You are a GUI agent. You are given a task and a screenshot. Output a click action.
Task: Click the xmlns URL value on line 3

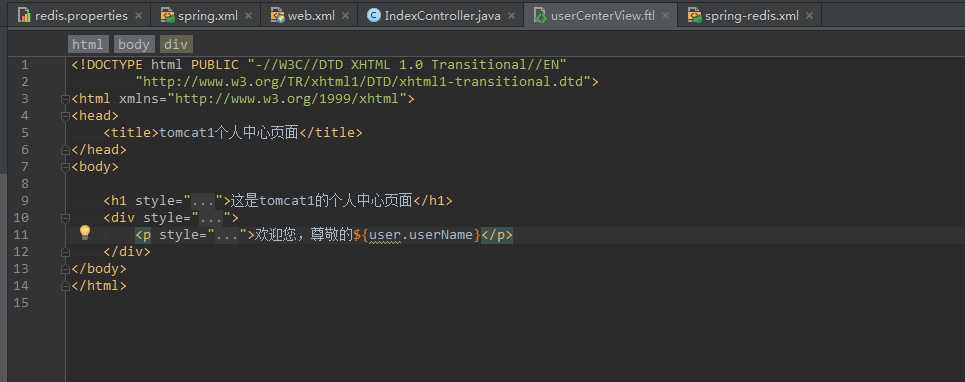pyautogui.click(x=287, y=99)
